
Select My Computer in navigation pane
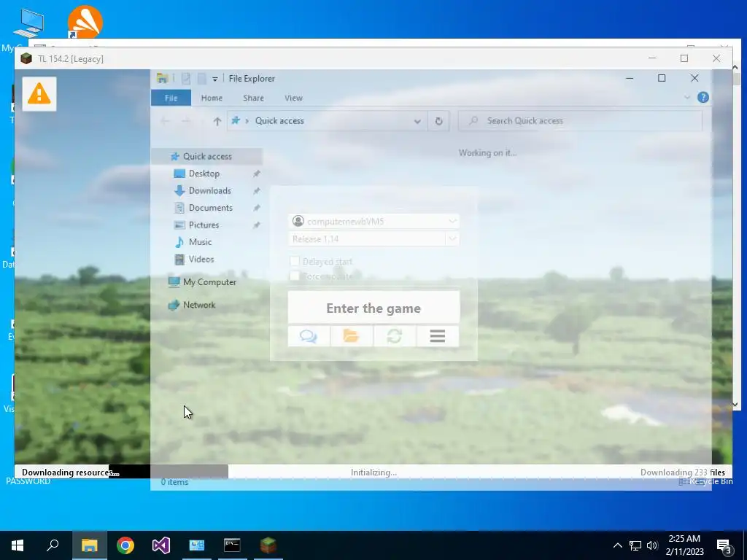point(209,282)
